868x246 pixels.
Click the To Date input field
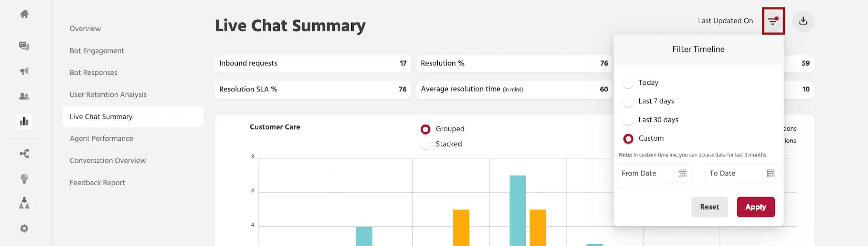coord(743,173)
